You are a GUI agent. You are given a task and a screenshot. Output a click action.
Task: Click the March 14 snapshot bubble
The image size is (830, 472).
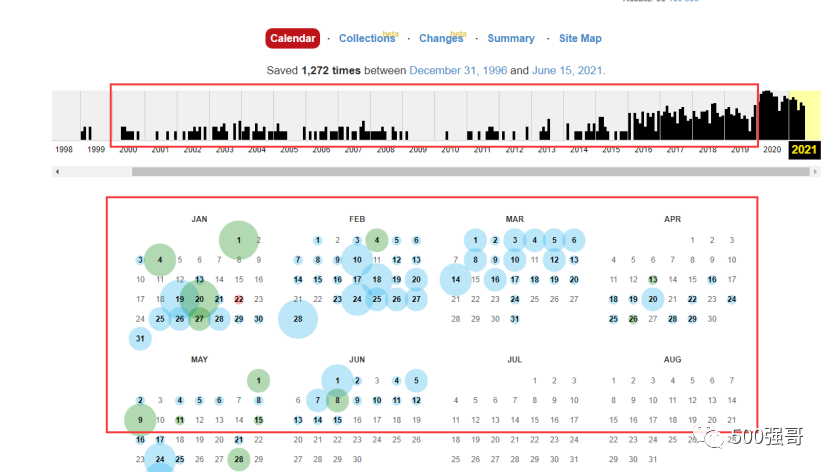pyautogui.click(x=456, y=280)
